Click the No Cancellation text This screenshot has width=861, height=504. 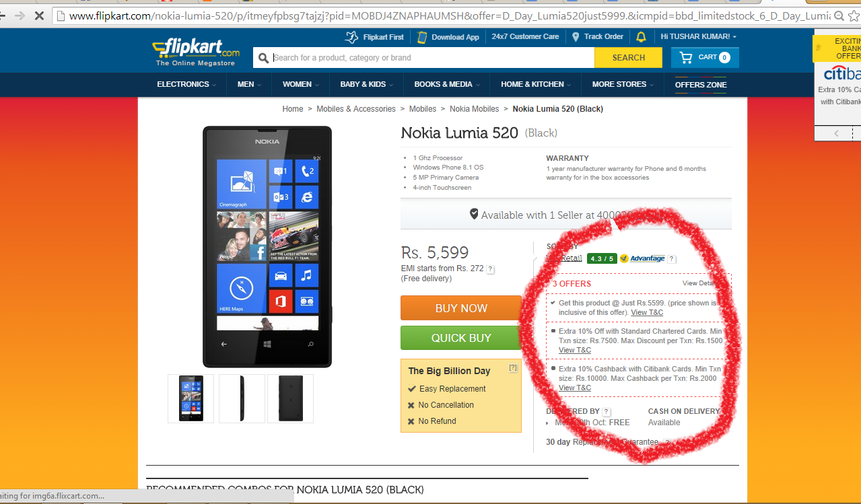(446, 405)
